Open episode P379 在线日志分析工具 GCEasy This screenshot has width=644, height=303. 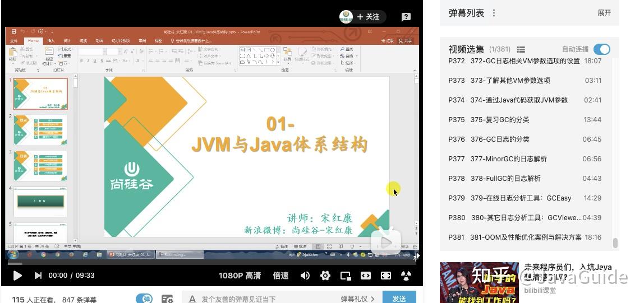click(x=525, y=198)
